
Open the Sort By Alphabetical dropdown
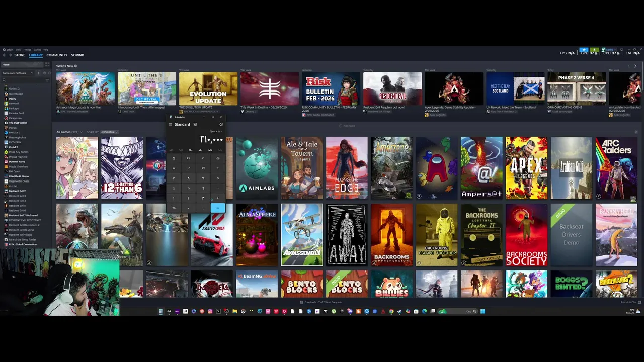(x=108, y=132)
